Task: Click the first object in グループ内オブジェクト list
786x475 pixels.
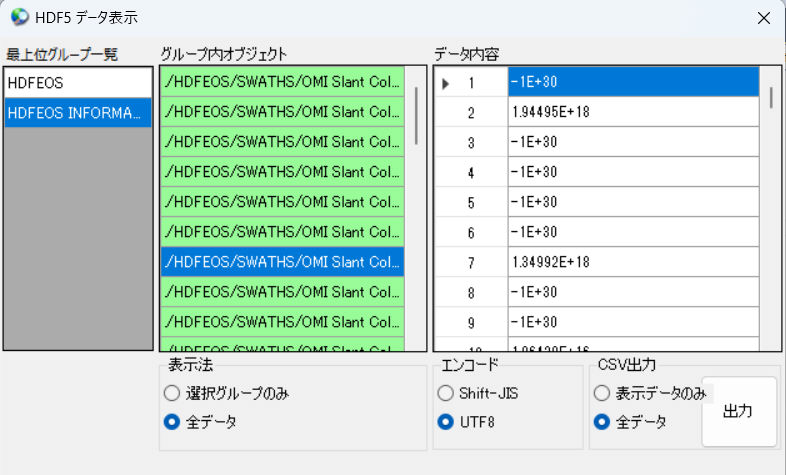Action: 282,82
